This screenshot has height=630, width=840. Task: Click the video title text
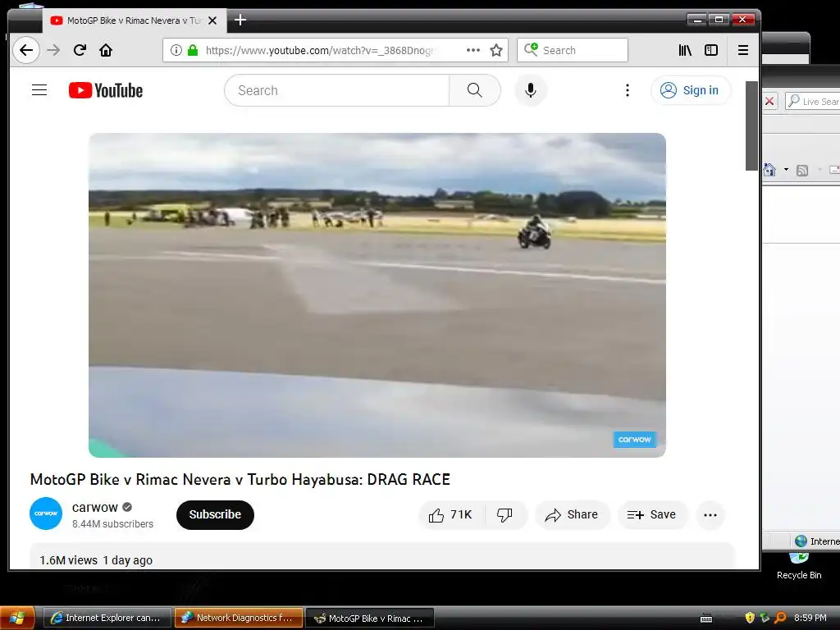pos(240,479)
